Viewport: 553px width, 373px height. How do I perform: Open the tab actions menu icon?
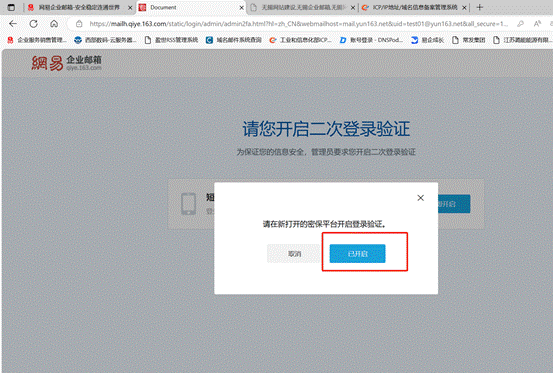[x=11, y=7]
